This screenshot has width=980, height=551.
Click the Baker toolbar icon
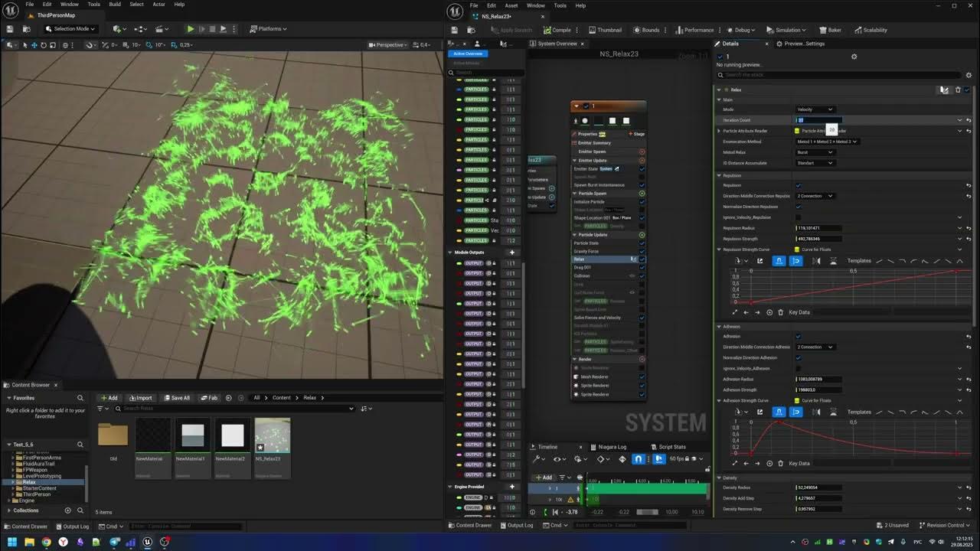(830, 30)
